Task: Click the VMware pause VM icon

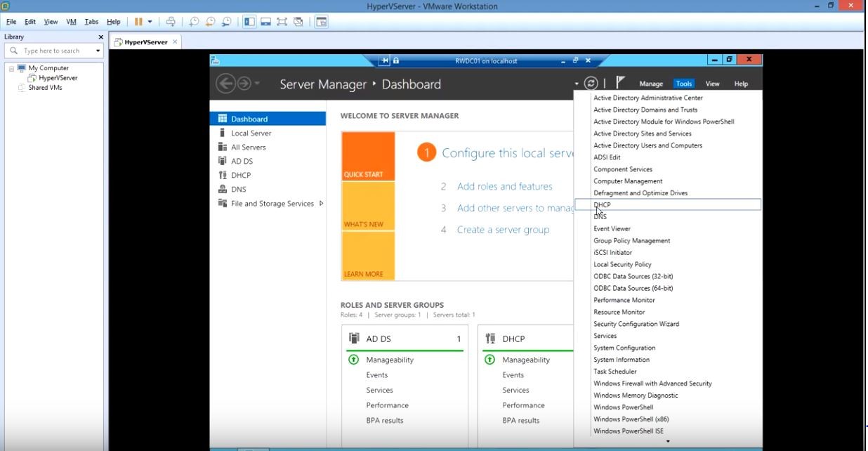Action: [x=138, y=22]
